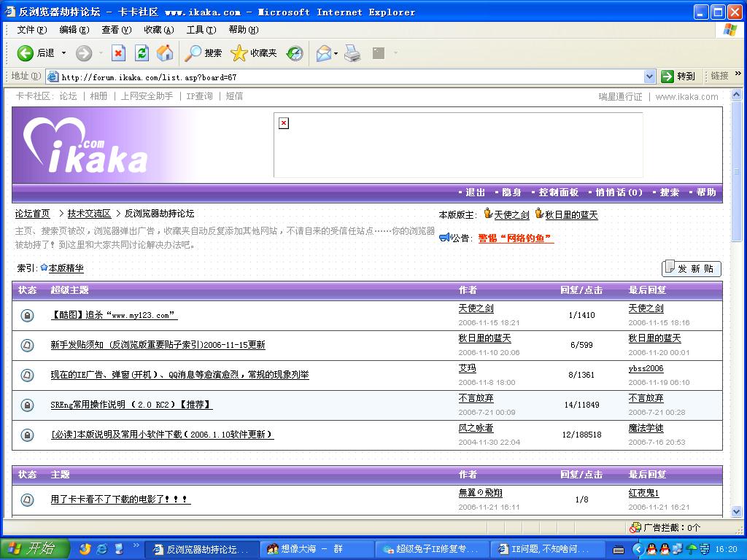Stop page loading with the red X icon
The height and width of the screenshot is (560, 747).
(118, 52)
